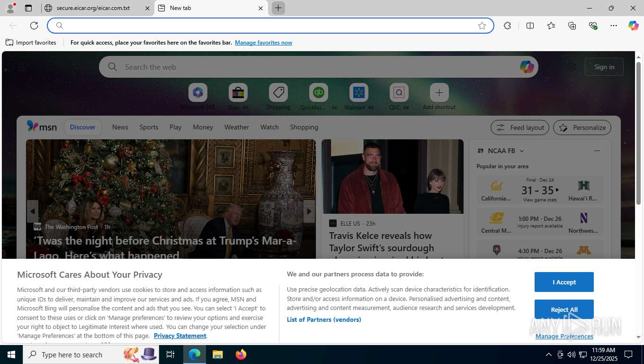The width and height of the screenshot is (644, 364).
Task: Close the New tab tab
Action: pyautogui.click(x=260, y=8)
